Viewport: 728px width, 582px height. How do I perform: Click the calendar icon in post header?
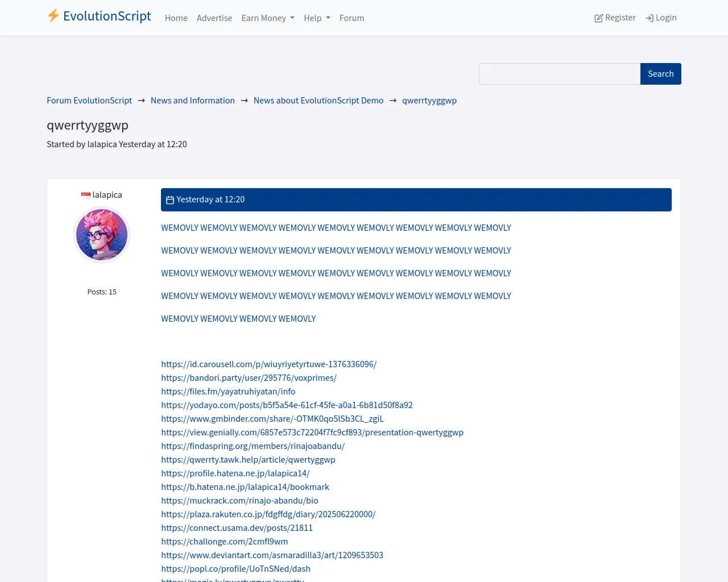(169, 200)
